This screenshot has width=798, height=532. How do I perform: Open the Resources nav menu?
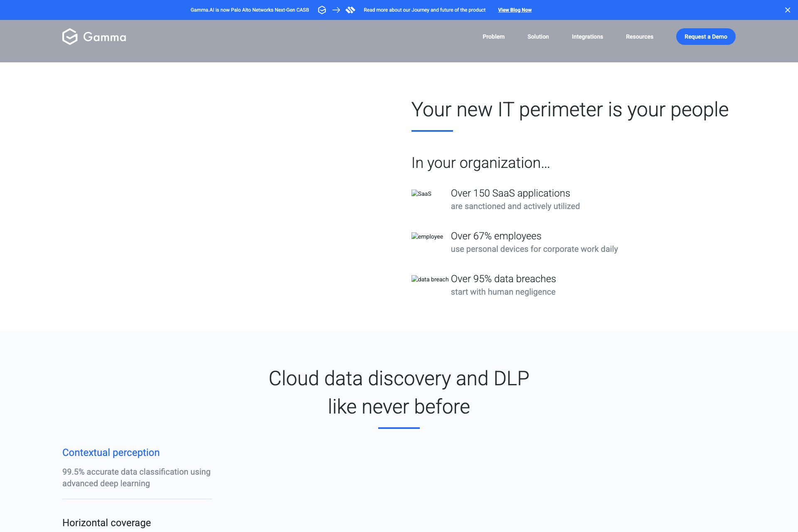(639, 37)
